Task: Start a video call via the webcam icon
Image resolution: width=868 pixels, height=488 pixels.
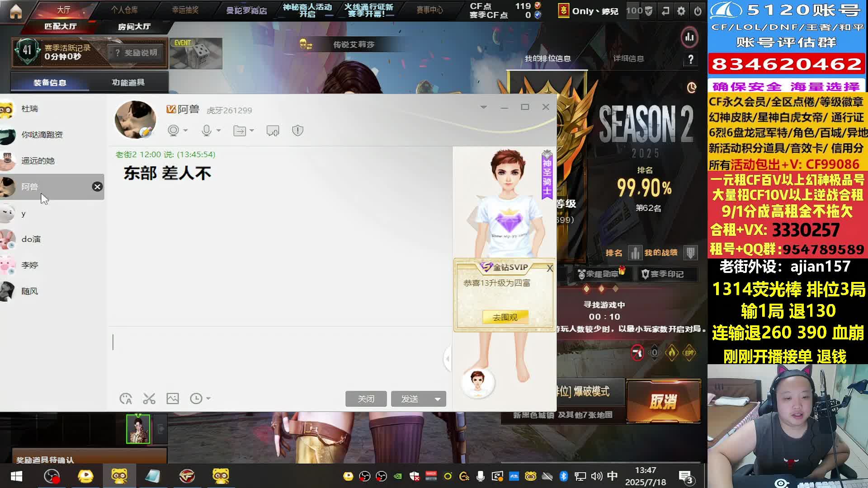Action: (173, 131)
